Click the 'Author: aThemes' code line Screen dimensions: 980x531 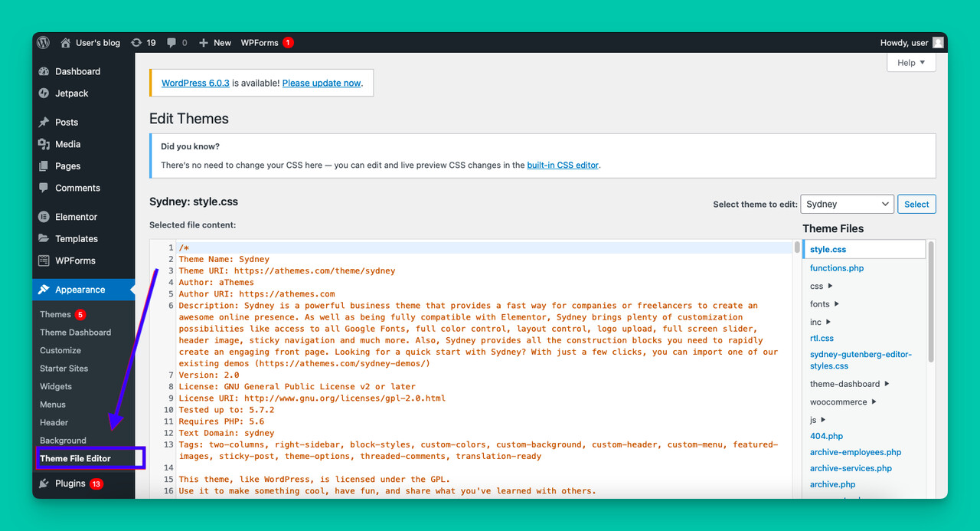pos(216,282)
